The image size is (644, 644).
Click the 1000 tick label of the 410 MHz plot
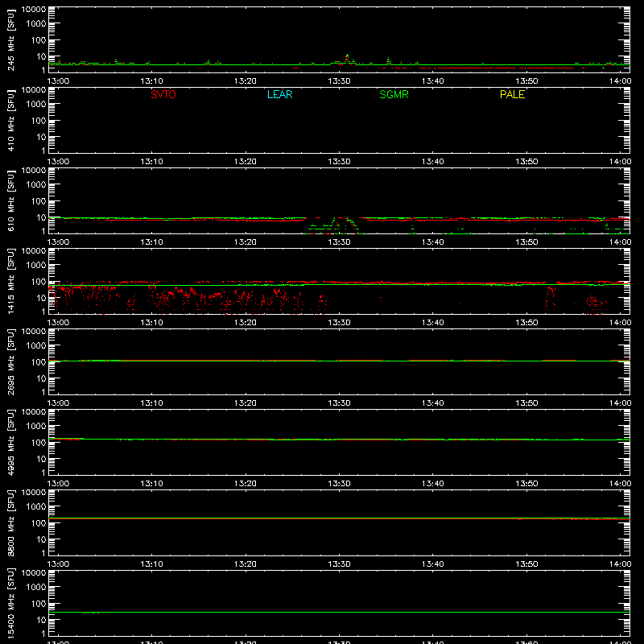(36, 104)
